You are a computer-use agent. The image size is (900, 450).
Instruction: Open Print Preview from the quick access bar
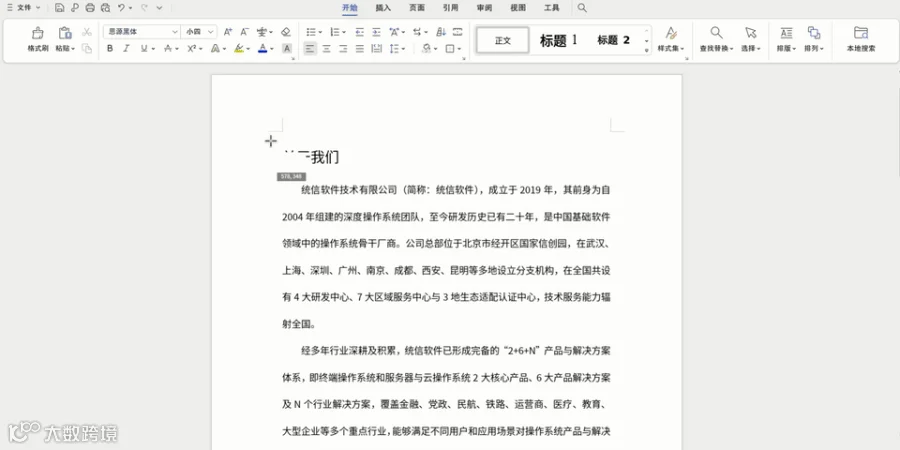tap(105, 8)
